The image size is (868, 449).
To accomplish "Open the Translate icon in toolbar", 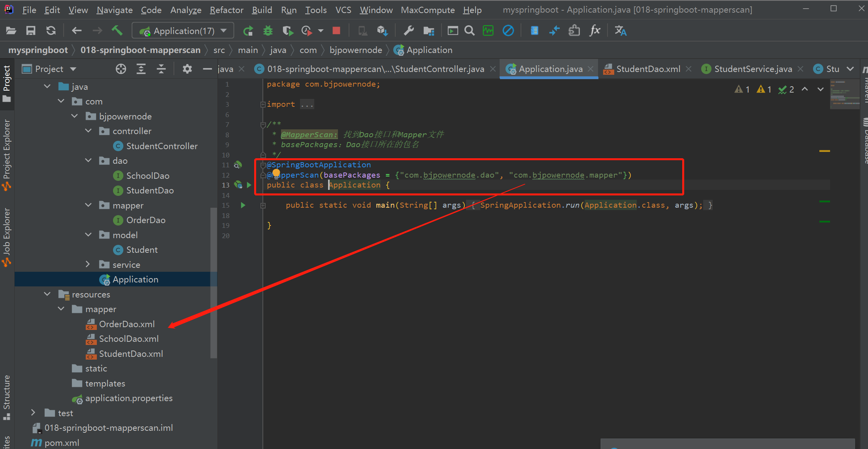I will [620, 30].
